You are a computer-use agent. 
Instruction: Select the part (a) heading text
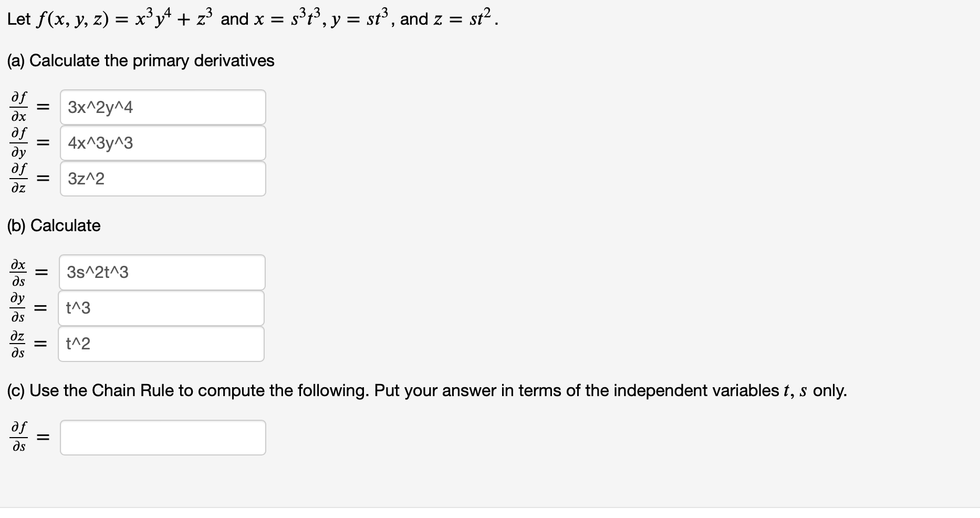[140, 60]
